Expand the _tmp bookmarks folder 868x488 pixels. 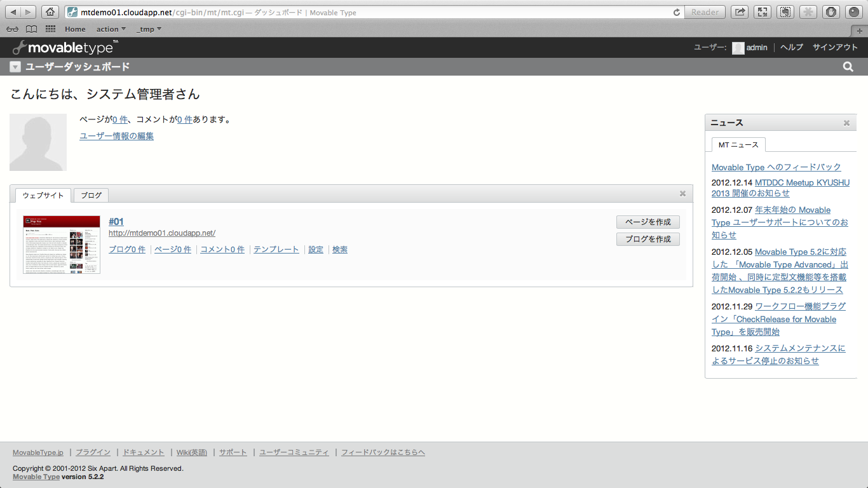[149, 29]
